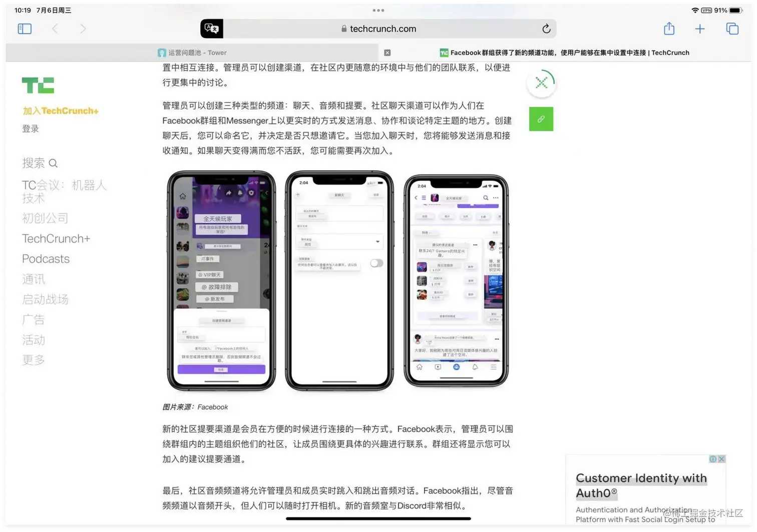757x532 pixels.
Task: Reload the techcrunch.com page
Action: pos(546,29)
